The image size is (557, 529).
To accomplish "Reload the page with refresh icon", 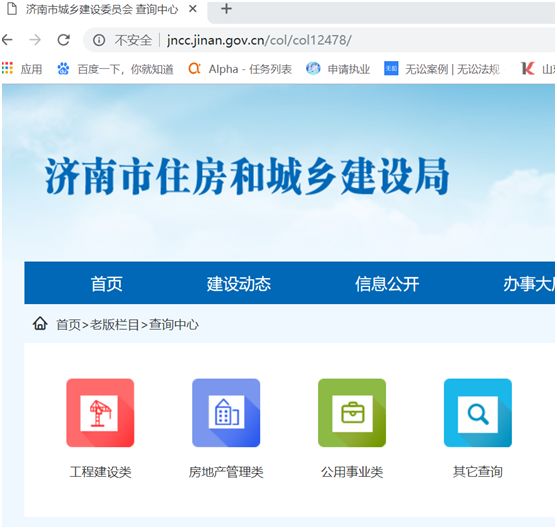I will click(x=64, y=40).
